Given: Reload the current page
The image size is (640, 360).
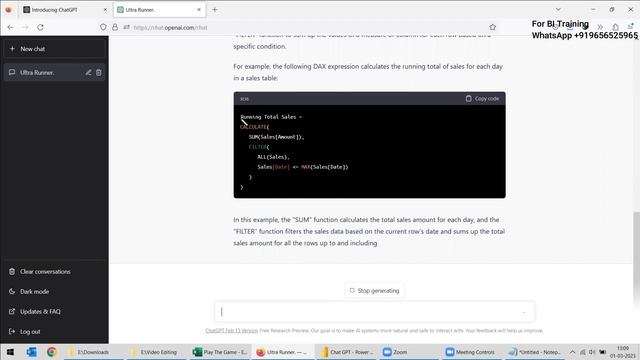Looking at the screenshot, I should pos(40,27).
